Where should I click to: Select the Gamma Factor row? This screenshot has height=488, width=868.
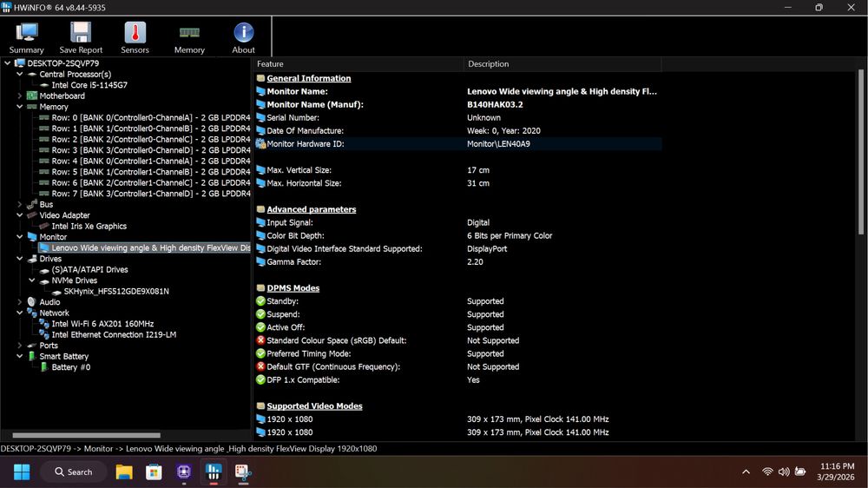[458, 261]
